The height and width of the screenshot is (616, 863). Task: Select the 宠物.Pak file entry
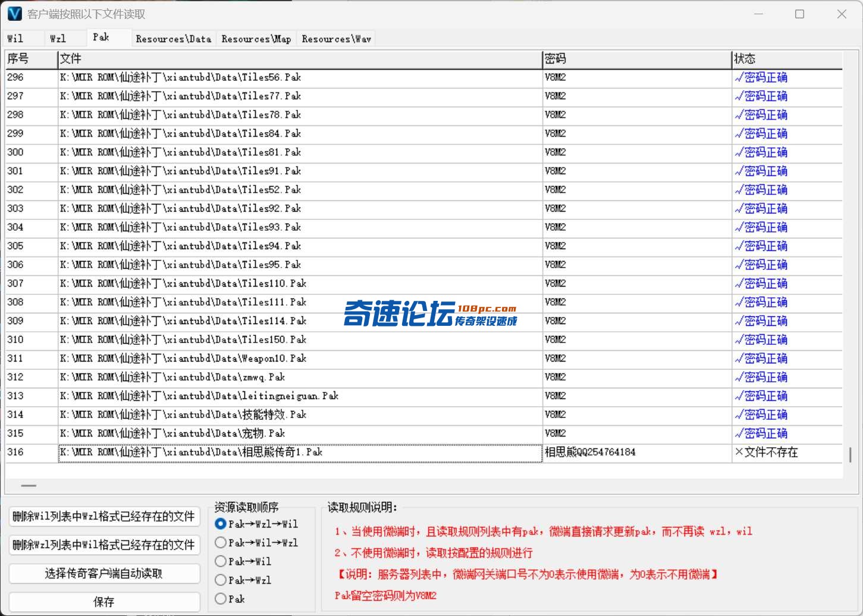(300, 433)
